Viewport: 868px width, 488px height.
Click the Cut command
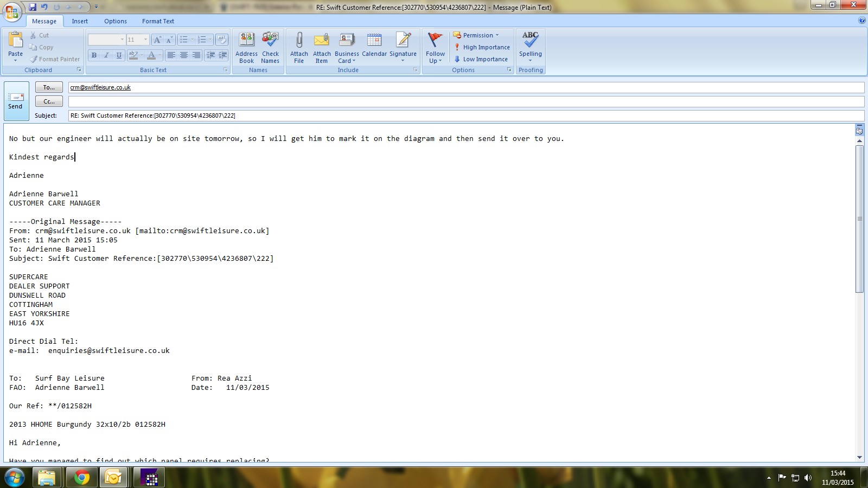point(39,35)
